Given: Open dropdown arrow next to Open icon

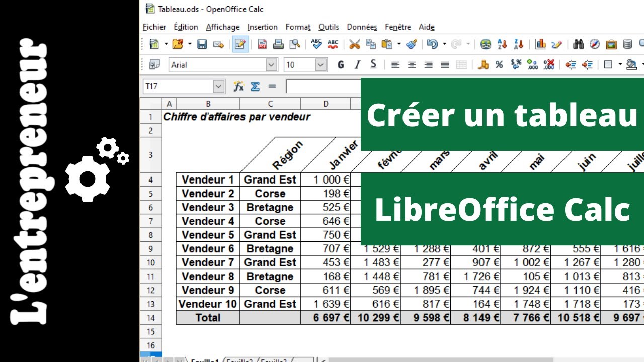Looking at the screenshot, I should (x=190, y=44).
